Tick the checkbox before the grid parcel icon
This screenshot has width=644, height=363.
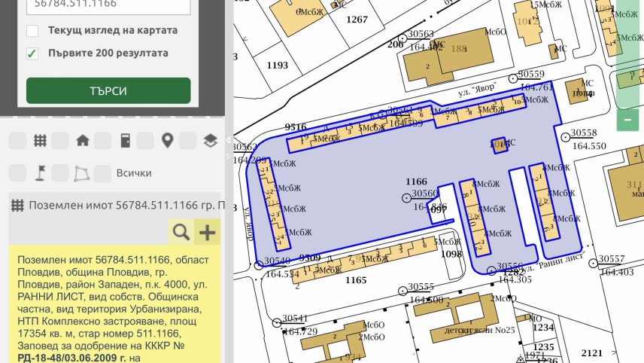[17, 141]
